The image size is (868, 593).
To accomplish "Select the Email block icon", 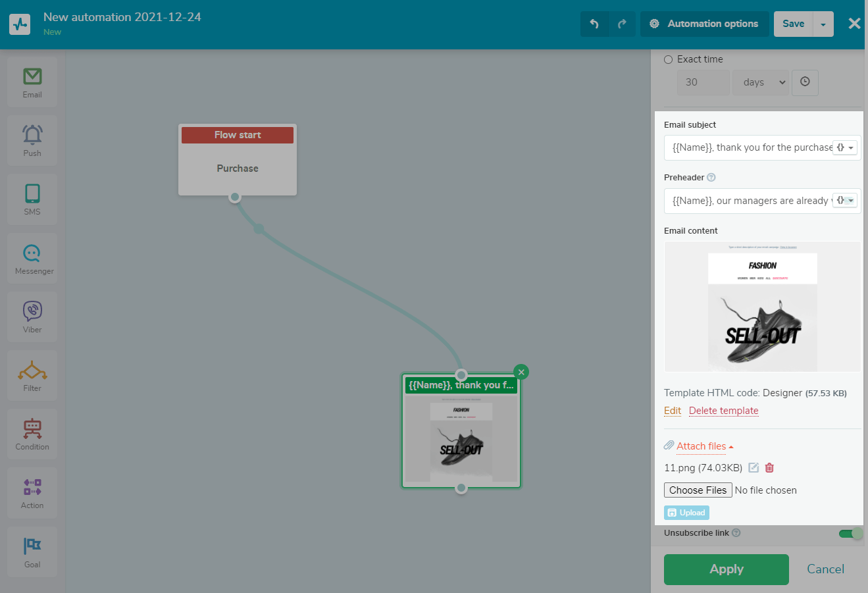I will [x=32, y=82].
